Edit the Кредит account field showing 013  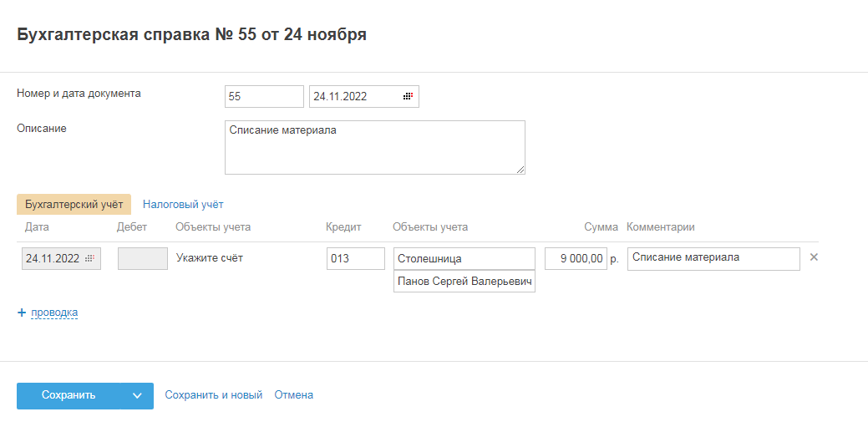[355, 259]
